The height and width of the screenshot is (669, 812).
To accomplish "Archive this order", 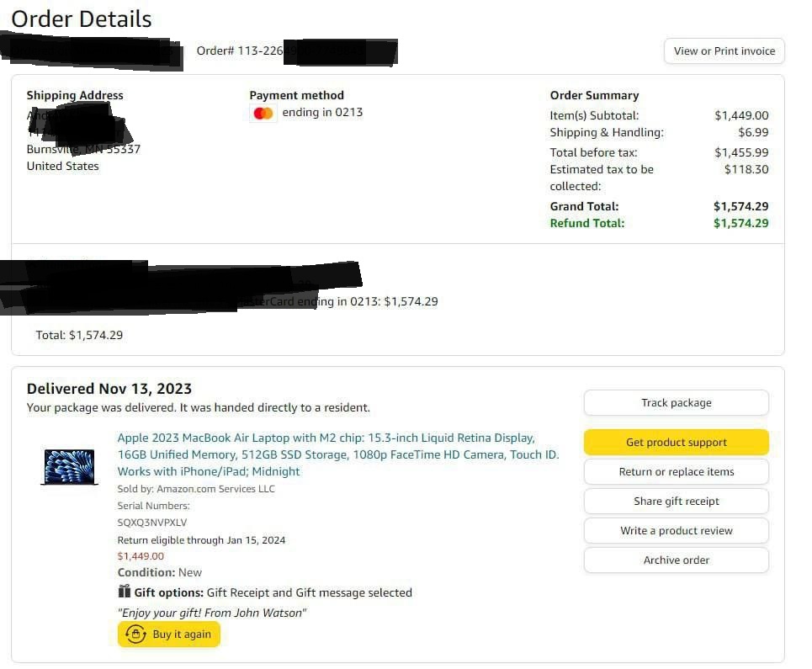I will coord(676,560).
